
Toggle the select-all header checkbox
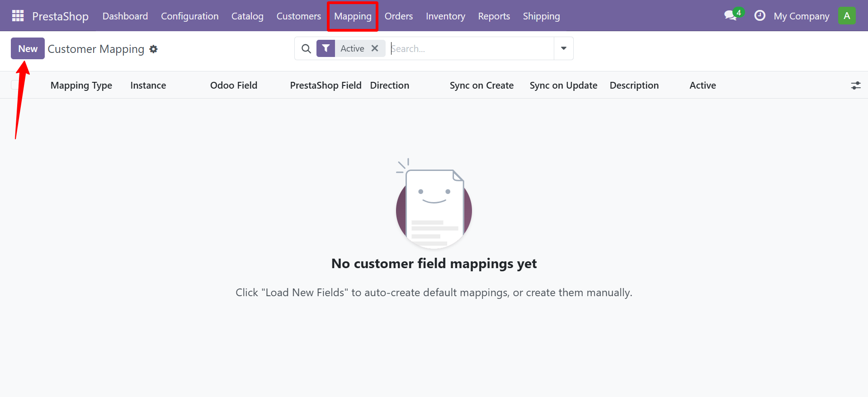coord(15,85)
